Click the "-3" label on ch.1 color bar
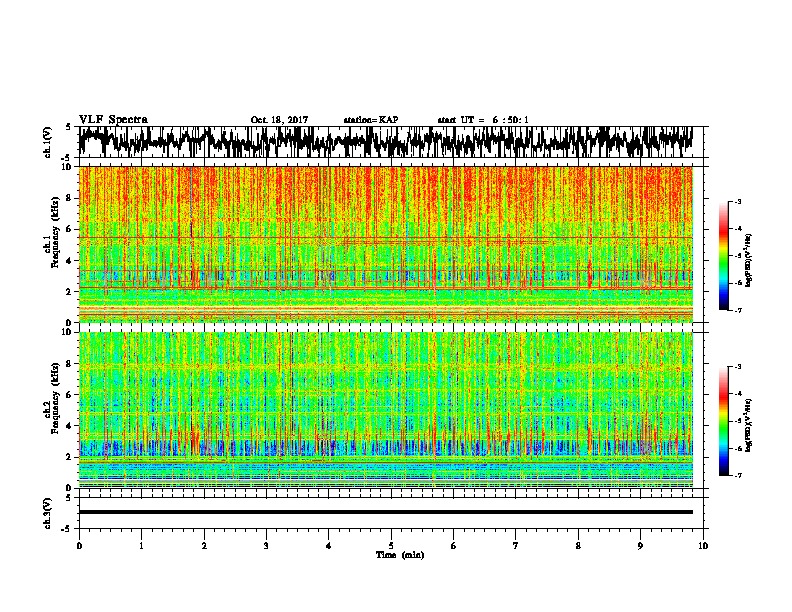 737,202
